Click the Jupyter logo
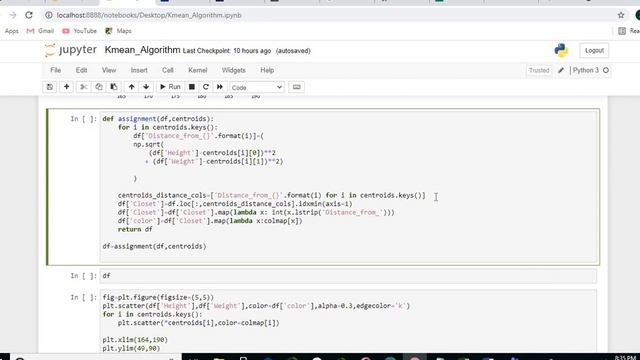640x360 pixels. [x=71, y=50]
